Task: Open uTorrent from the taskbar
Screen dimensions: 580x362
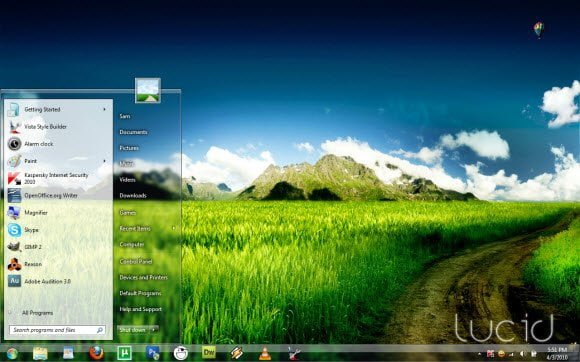Action: [x=124, y=353]
